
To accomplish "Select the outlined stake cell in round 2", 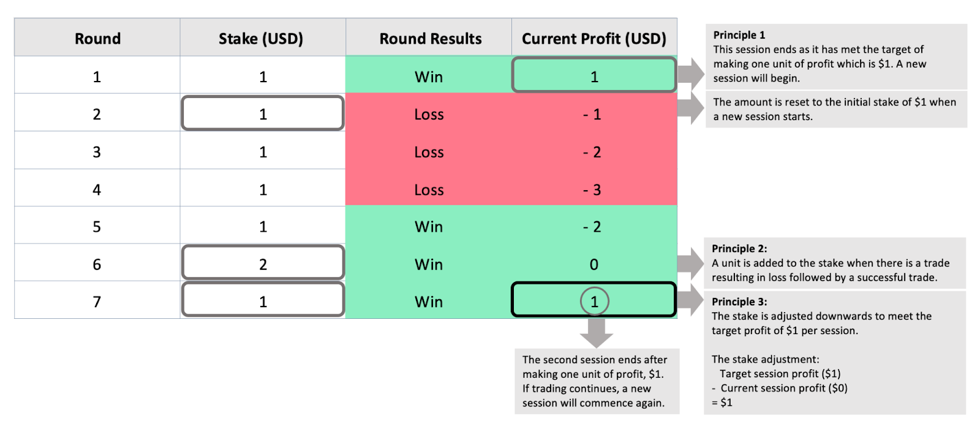I will pos(263,113).
